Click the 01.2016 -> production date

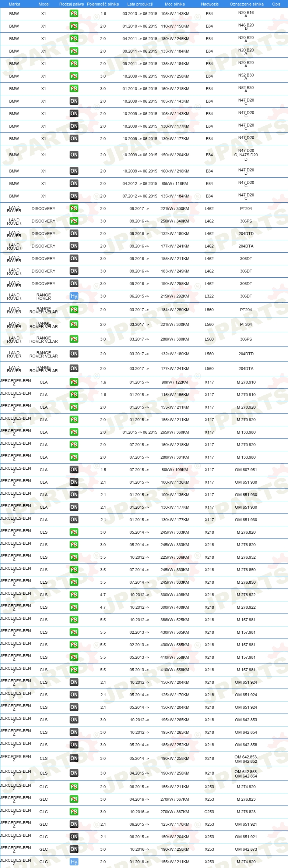click(x=139, y=862)
